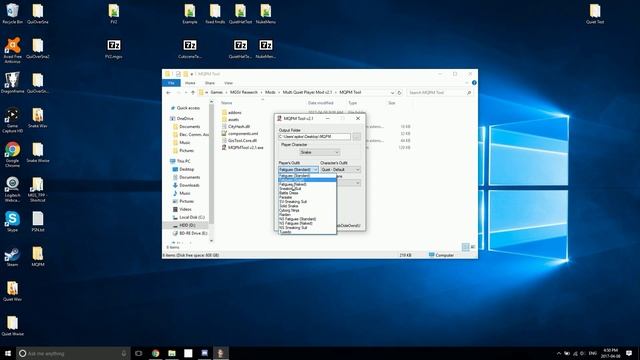Choose Battle Dress in outfit list
640x360 pixels.
307,193
